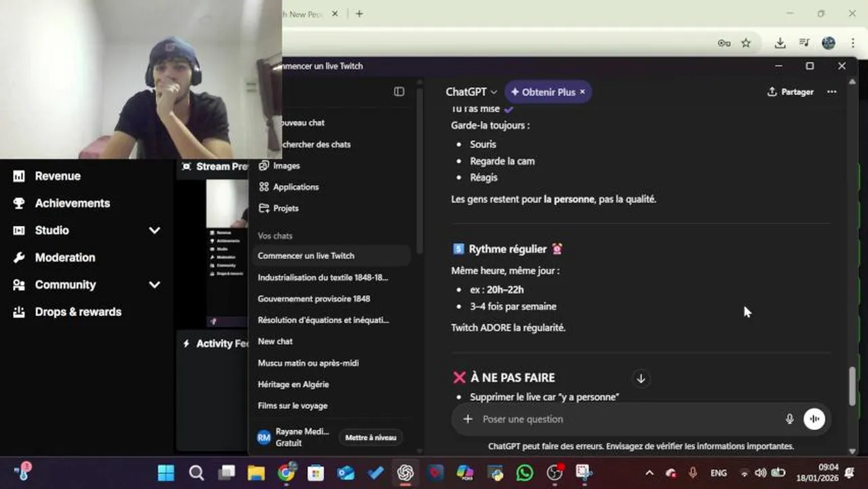Click Chrome's media control icon

804,43
